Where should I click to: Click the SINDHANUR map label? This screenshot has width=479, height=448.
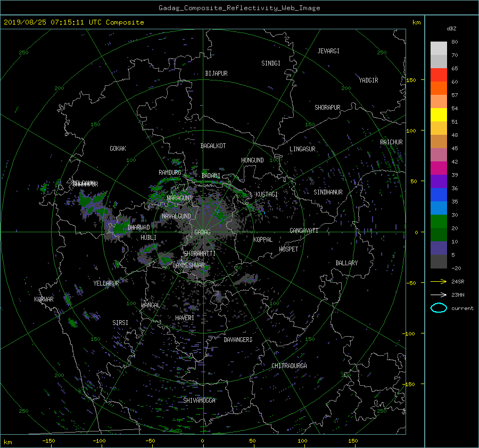328,192
